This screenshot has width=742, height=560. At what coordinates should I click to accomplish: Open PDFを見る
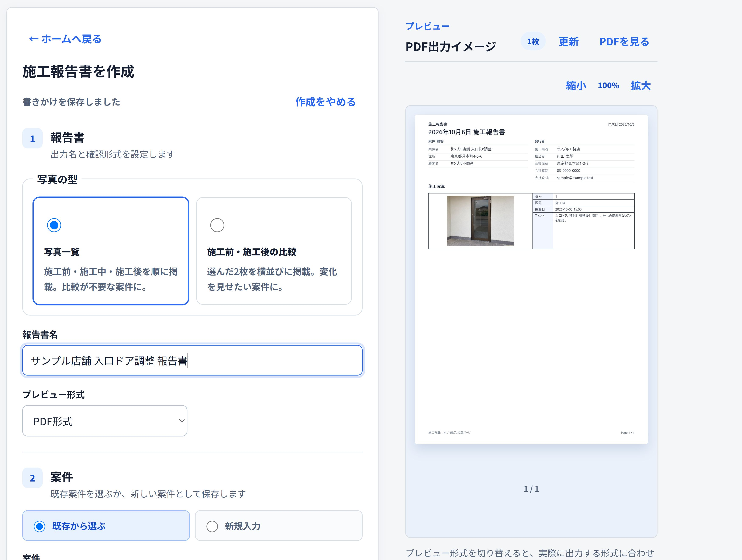point(624,42)
